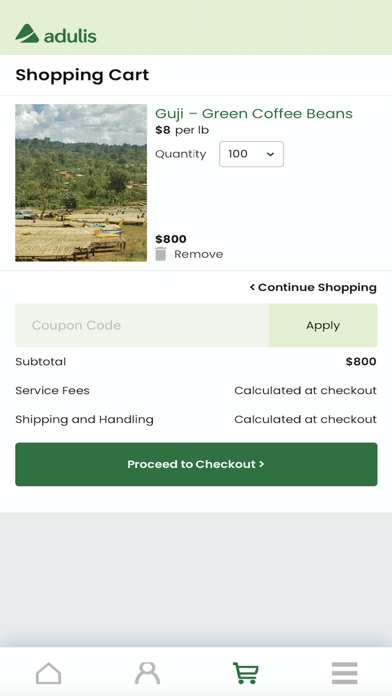Go back via the Continue Shopping link
Screen dimensions: 392x696
pyautogui.click(x=313, y=287)
